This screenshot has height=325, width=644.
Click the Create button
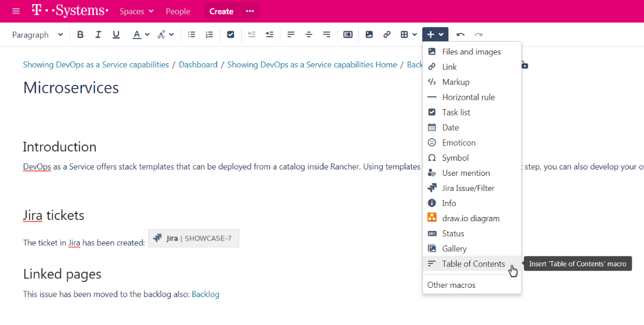click(221, 12)
